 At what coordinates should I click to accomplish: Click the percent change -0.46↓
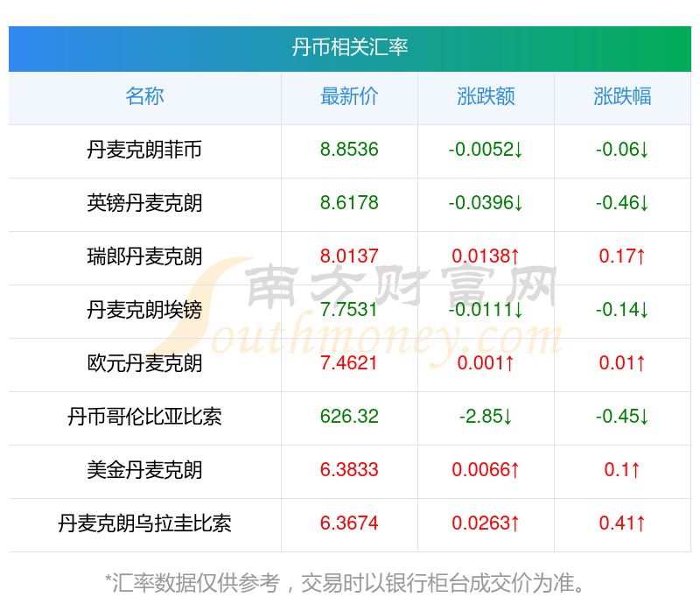[x=622, y=203]
